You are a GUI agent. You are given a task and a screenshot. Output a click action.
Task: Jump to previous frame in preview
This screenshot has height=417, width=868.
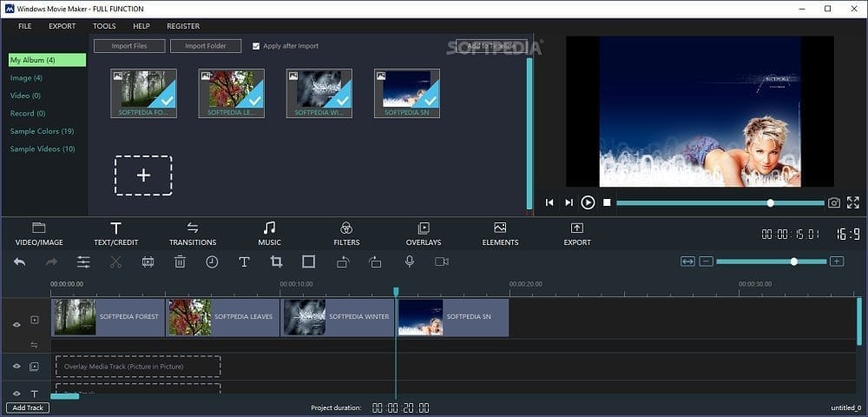(549, 202)
